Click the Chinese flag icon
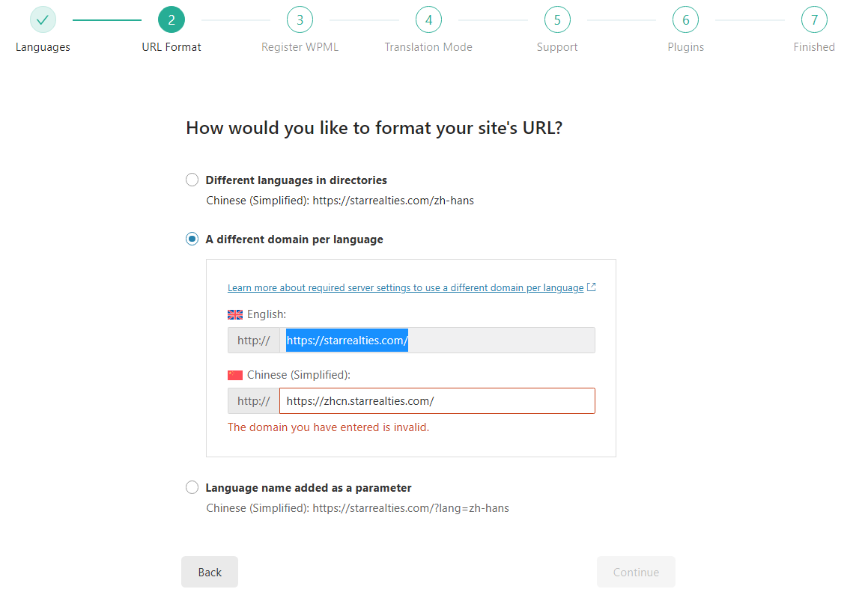 pos(235,375)
